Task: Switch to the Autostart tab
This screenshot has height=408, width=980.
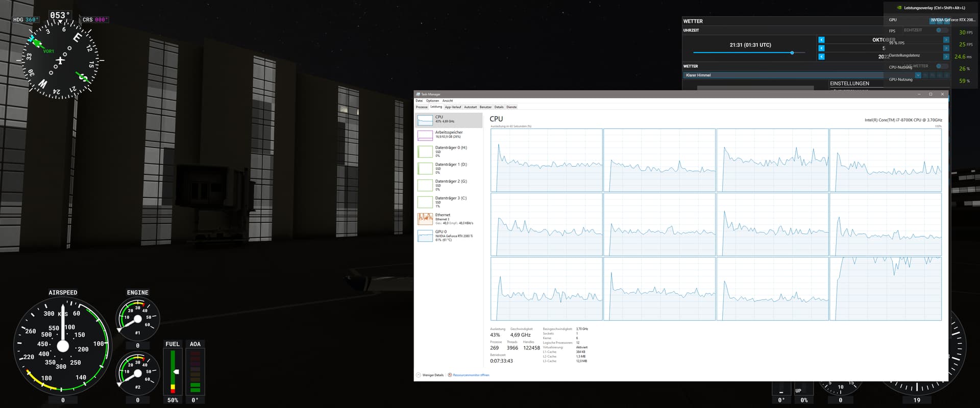Action: pos(471,107)
